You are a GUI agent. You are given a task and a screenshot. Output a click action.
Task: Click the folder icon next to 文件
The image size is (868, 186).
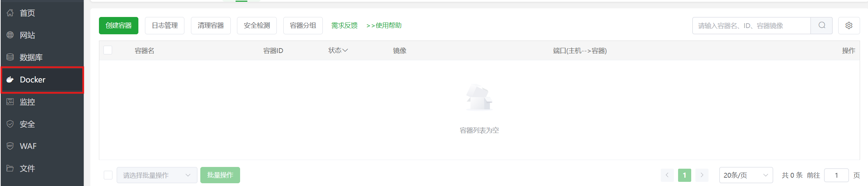[10, 168]
